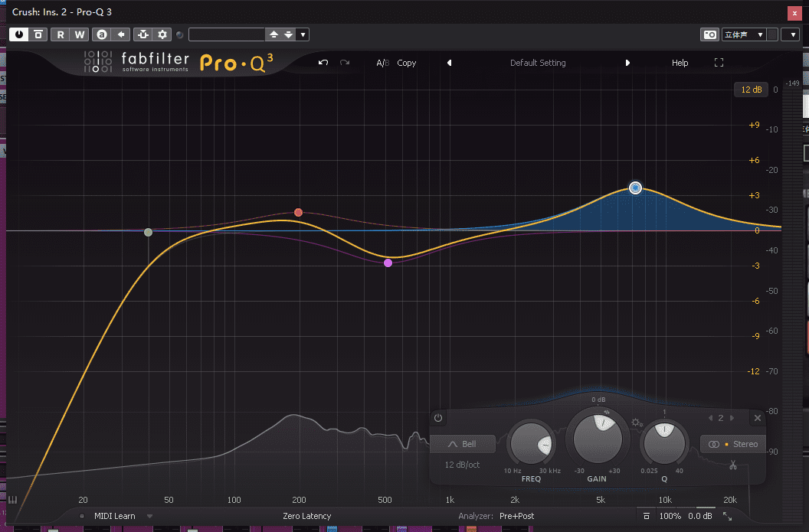Open the 12 dB/oct slope selector

pos(462,465)
